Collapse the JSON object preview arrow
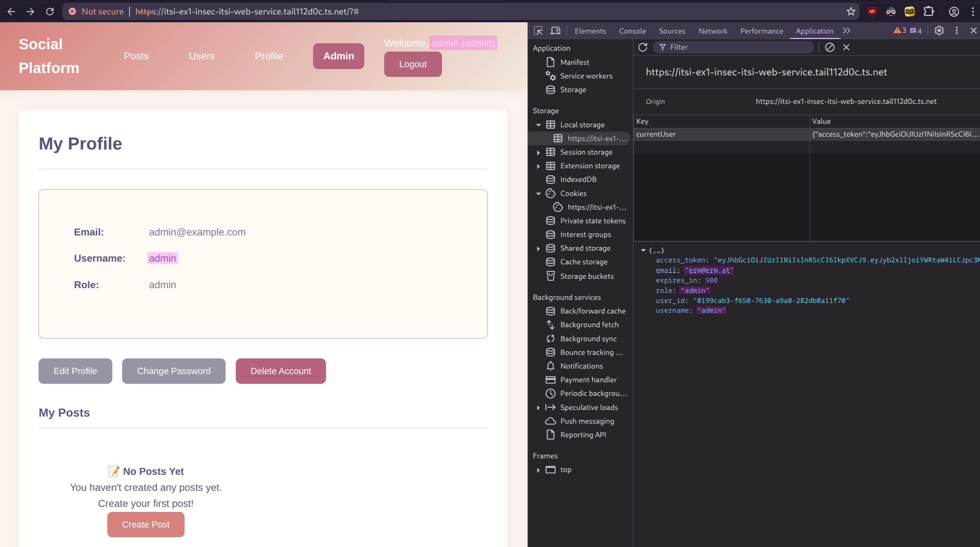 [x=643, y=250]
